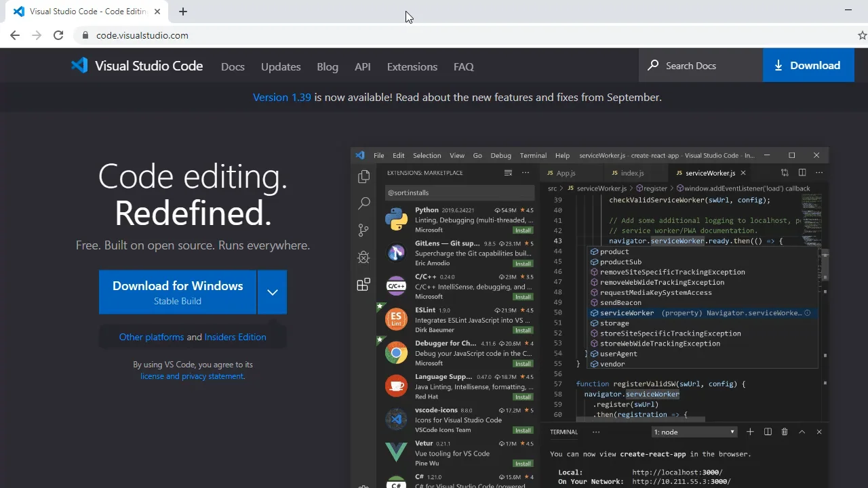868x488 pixels.
Task: Open the Debug bug icon in activity bar
Action: tap(363, 258)
